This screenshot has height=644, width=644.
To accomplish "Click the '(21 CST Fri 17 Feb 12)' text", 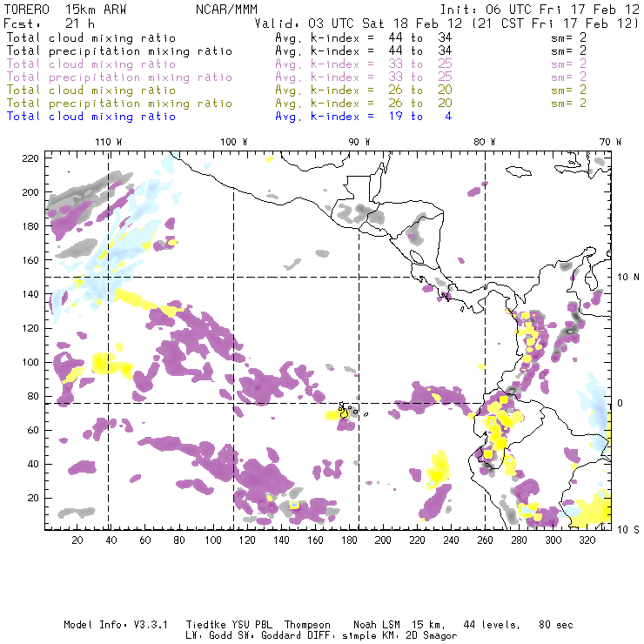I will [555, 23].
